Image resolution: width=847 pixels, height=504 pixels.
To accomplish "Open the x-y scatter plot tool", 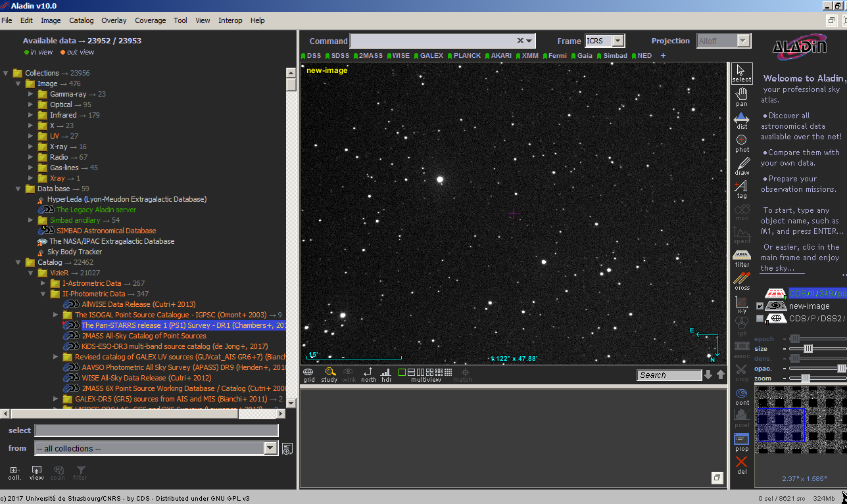I will 742,304.
